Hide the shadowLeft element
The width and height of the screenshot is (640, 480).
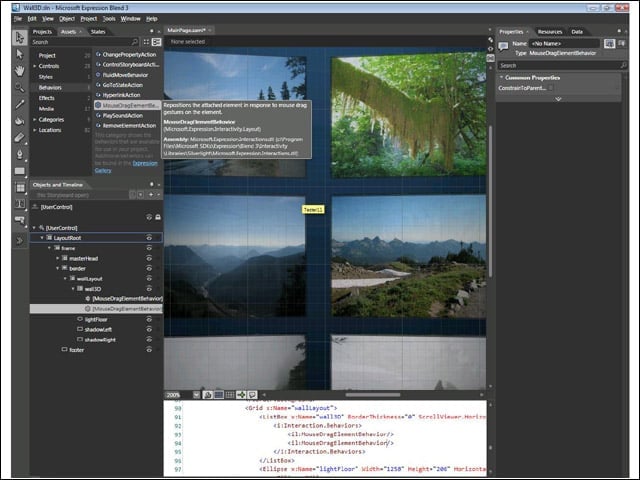[149, 329]
